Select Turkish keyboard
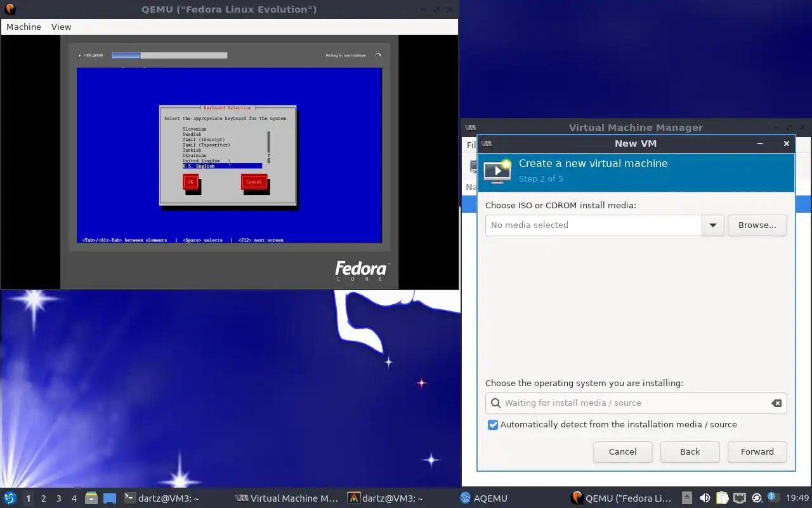 pos(192,150)
